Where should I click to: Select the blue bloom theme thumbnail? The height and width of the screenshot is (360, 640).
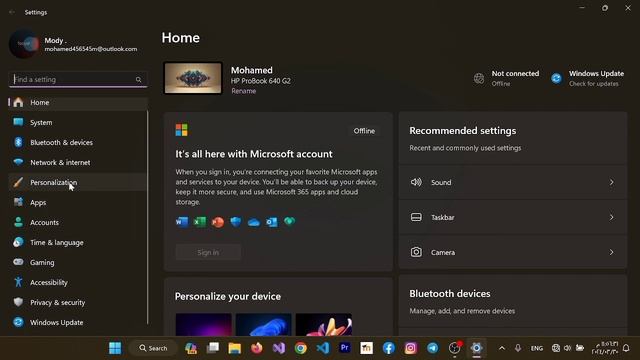point(264,324)
